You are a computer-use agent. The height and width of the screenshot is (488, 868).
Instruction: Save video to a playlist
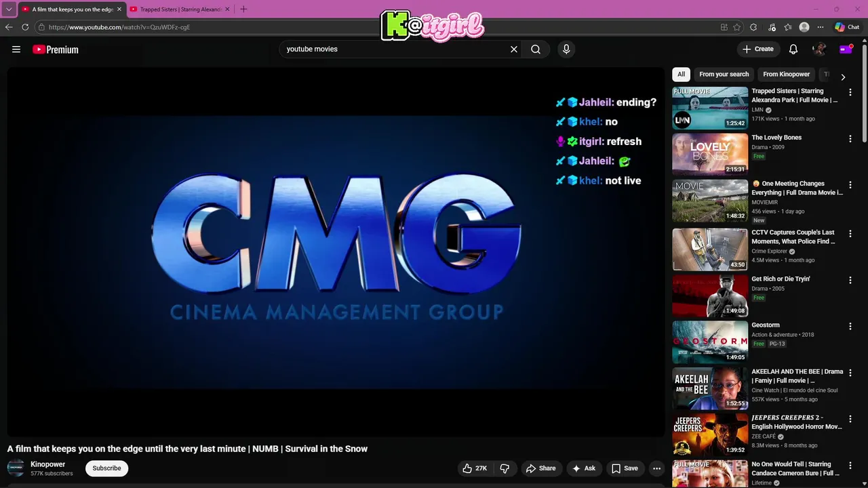click(624, 468)
